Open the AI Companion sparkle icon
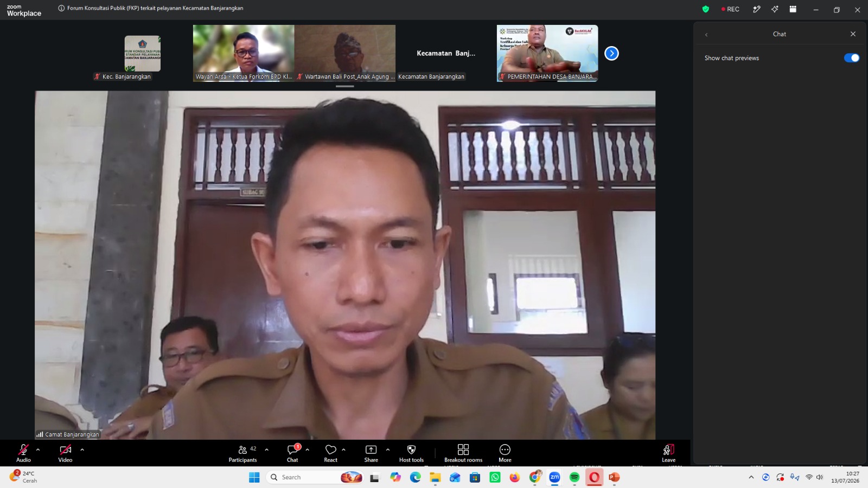Viewport: 868px width, 488px height. click(x=775, y=9)
